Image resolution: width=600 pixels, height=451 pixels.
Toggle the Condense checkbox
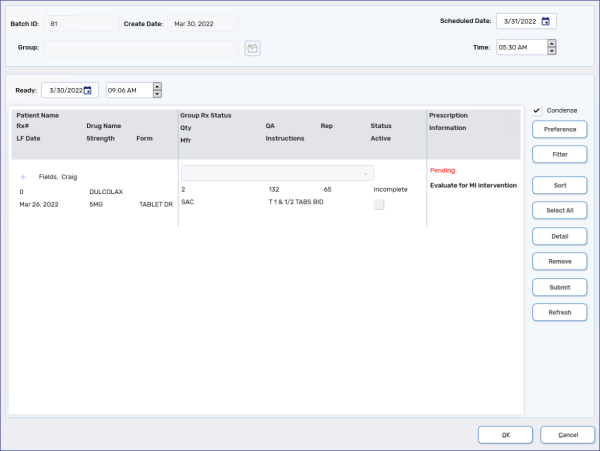point(537,110)
